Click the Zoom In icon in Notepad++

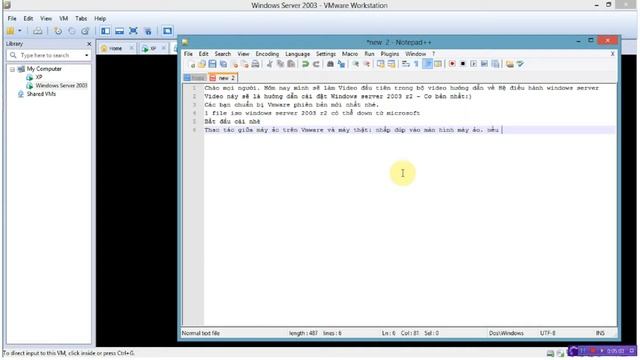tap(356, 64)
